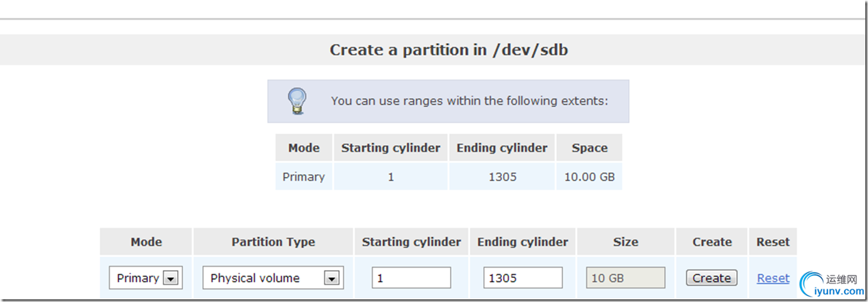Click the Reset link
Image resolution: width=868 pixels, height=302 pixels.
point(773,278)
